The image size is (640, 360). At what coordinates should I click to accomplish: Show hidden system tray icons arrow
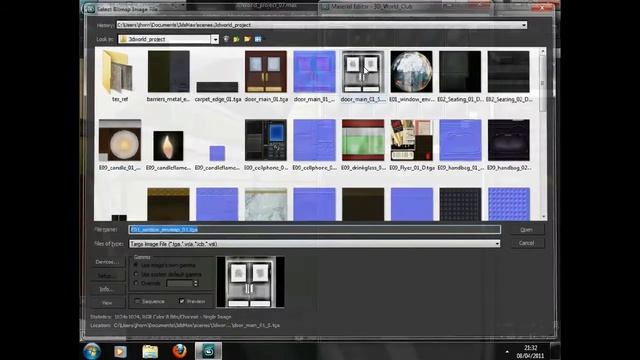pos(507,351)
